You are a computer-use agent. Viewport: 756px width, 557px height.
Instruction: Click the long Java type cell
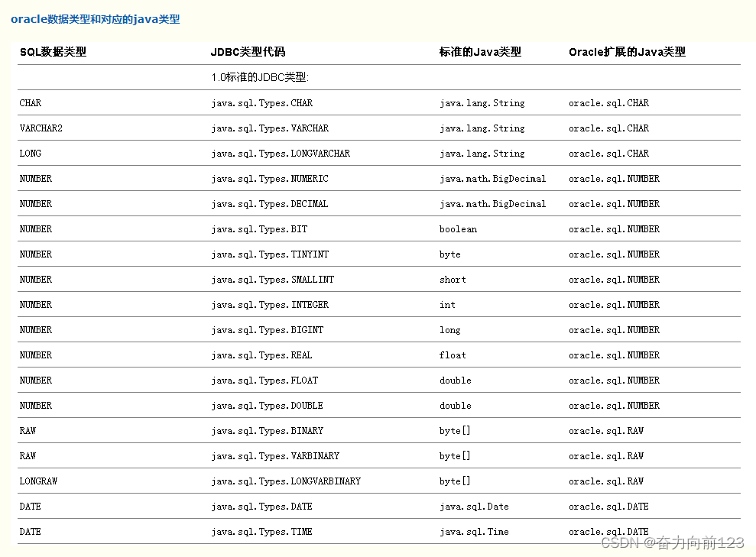pyautogui.click(x=449, y=330)
